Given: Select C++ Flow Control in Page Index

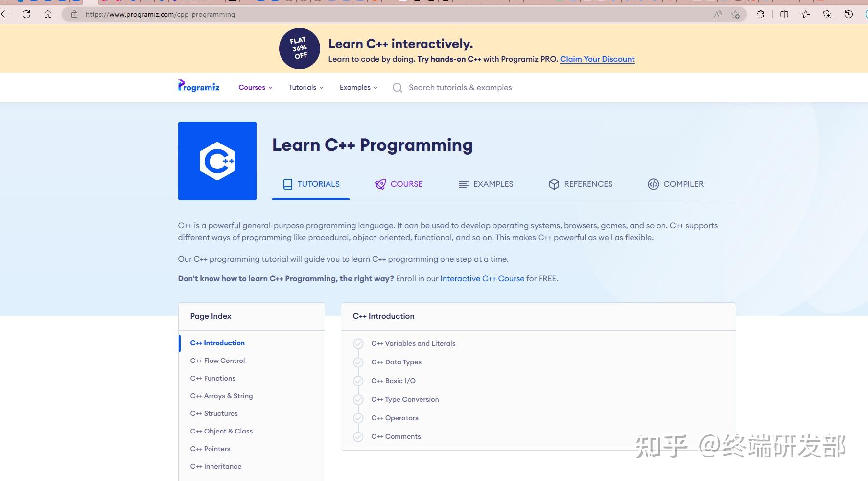Looking at the screenshot, I should click(217, 361).
